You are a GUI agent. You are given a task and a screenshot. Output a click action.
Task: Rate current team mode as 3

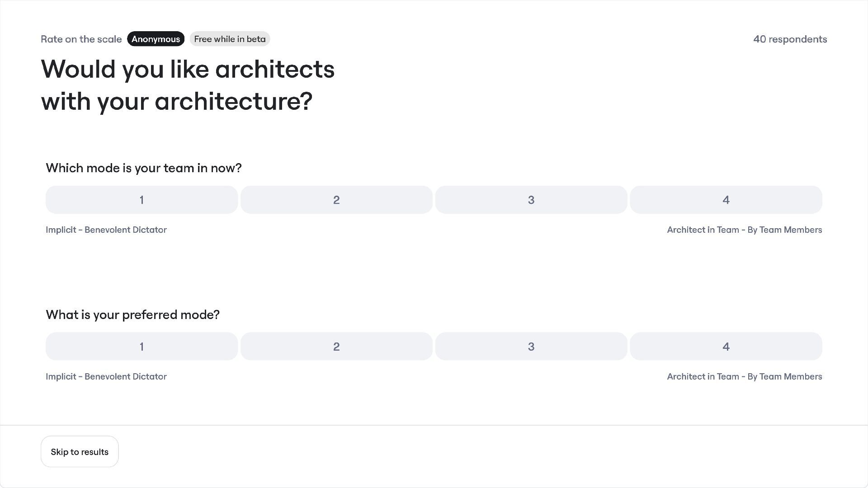click(531, 200)
